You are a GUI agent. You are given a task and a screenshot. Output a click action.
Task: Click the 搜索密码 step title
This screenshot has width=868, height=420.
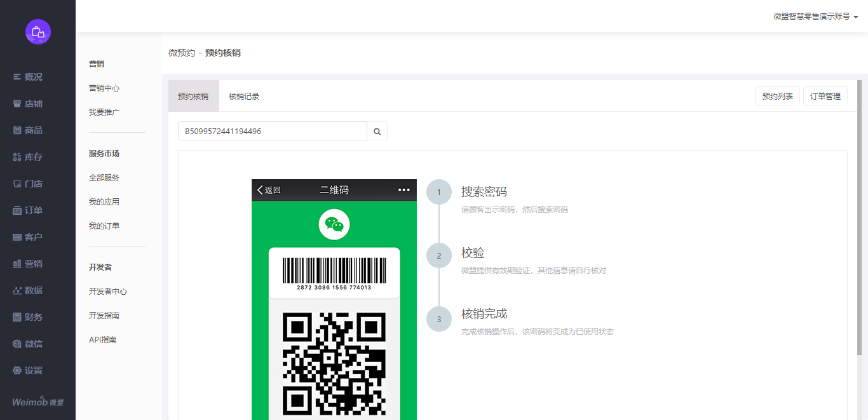(x=484, y=192)
